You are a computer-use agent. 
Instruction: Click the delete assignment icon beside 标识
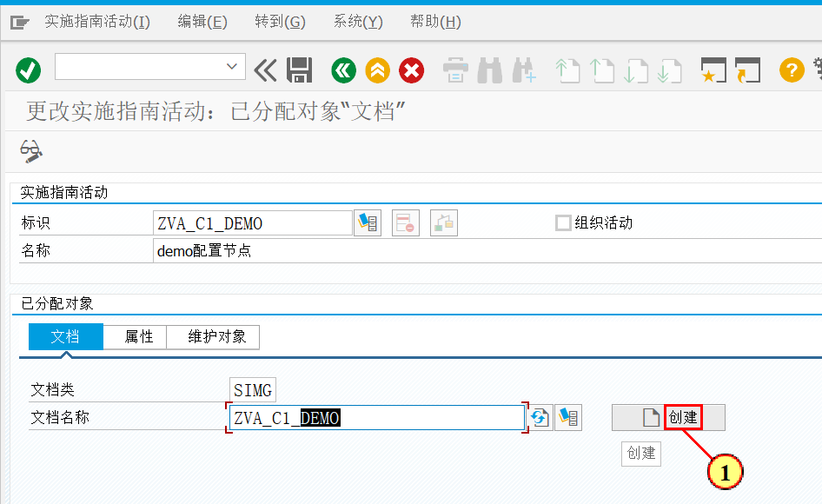pos(406,223)
